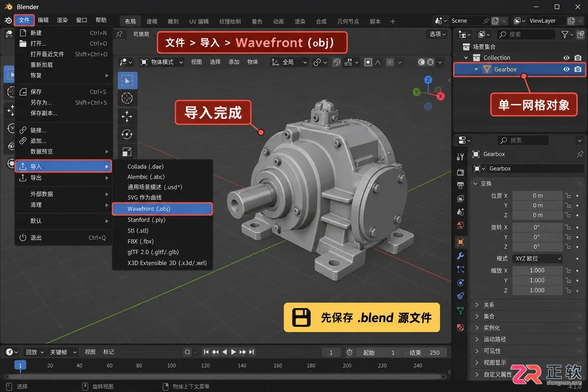Click the scale Z value field

pos(537,290)
